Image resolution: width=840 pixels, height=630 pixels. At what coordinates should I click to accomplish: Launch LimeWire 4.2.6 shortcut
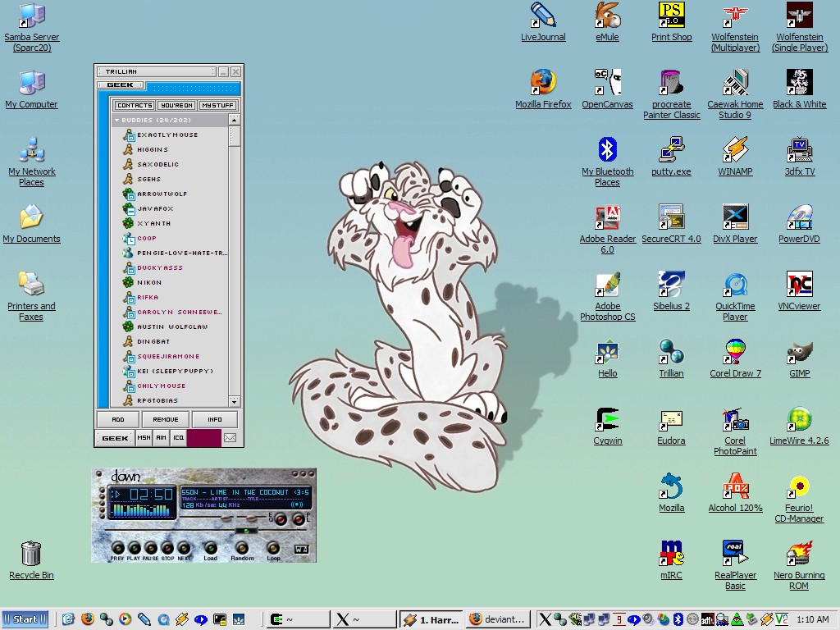(x=799, y=427)
